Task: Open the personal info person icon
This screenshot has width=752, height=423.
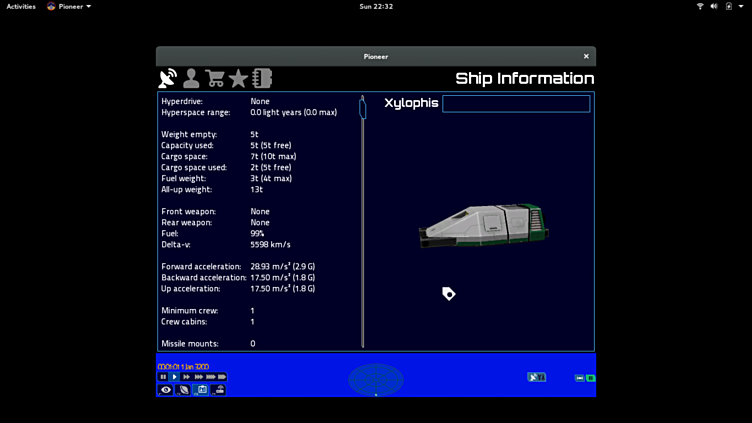Action: click(x=191, y=78)
